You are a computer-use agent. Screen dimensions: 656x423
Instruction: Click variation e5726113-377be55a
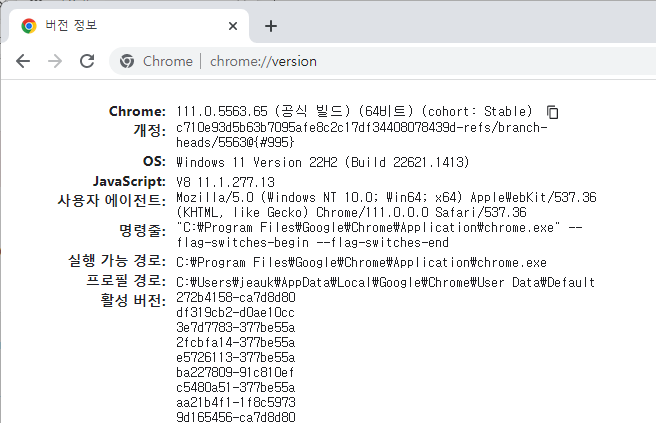(236, 357)
